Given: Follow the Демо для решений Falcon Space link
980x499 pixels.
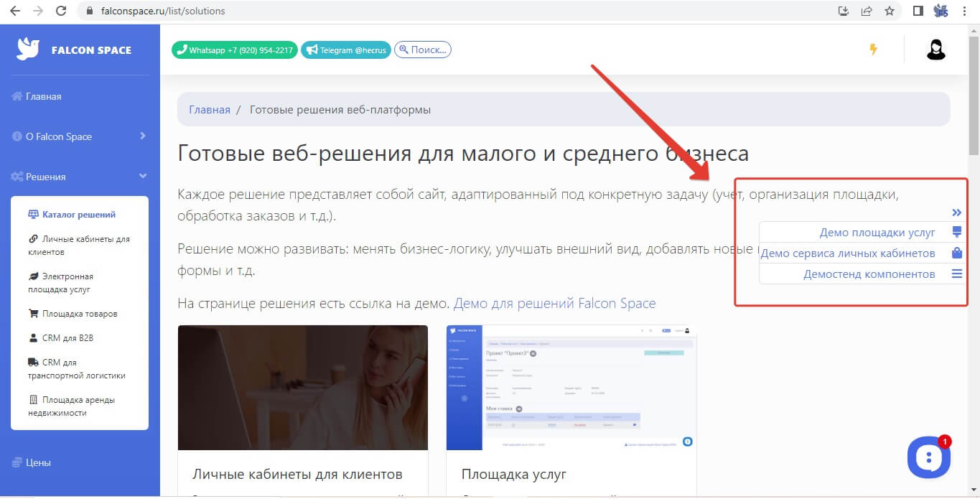Looking at the screenshot, I should [554, 303].
